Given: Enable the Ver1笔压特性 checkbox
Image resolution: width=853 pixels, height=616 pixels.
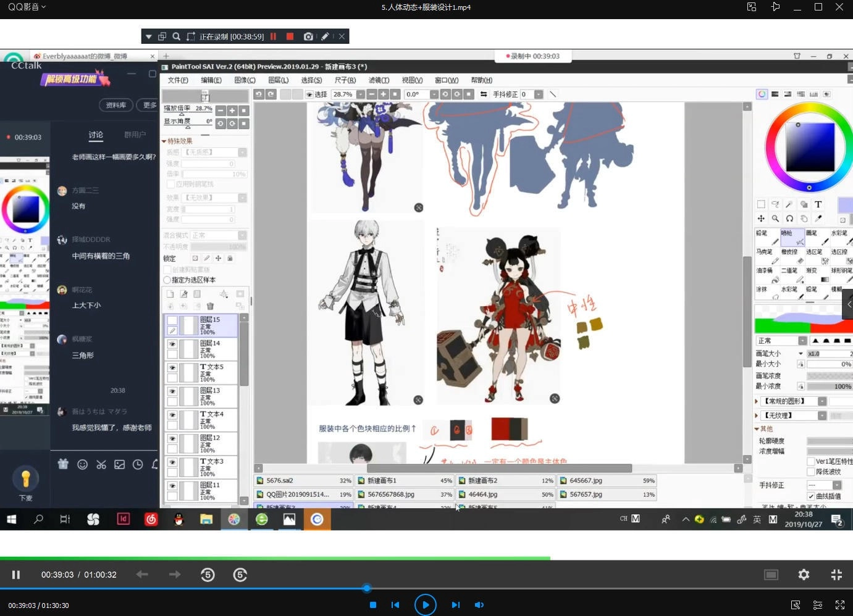Looking at the screenshot, I should point(811,461).
